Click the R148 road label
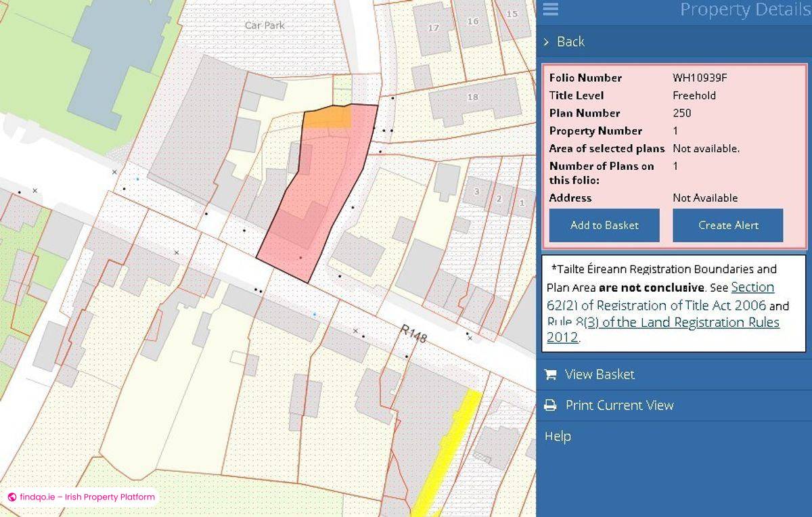The image size is (812, 517). [413, 334]
